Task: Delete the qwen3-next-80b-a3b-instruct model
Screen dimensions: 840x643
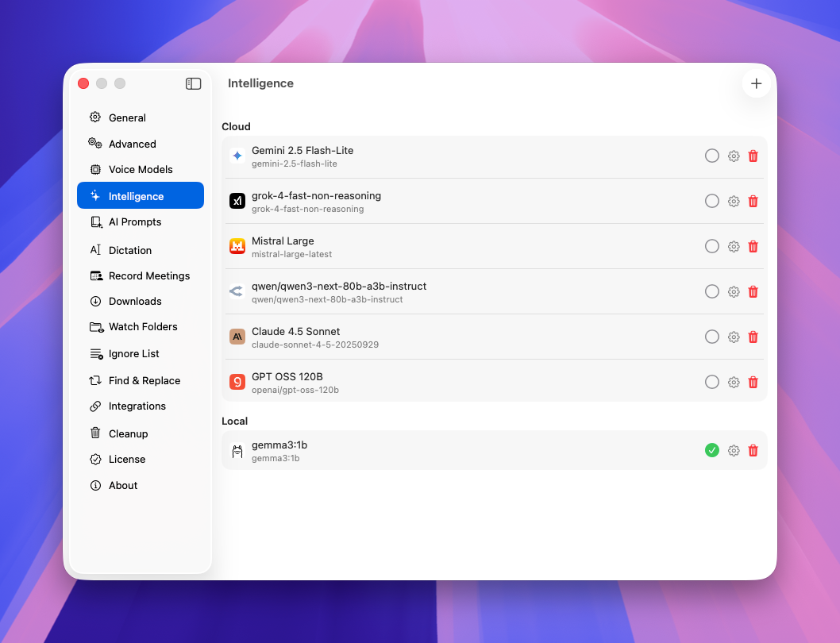Action: point(753,292)
